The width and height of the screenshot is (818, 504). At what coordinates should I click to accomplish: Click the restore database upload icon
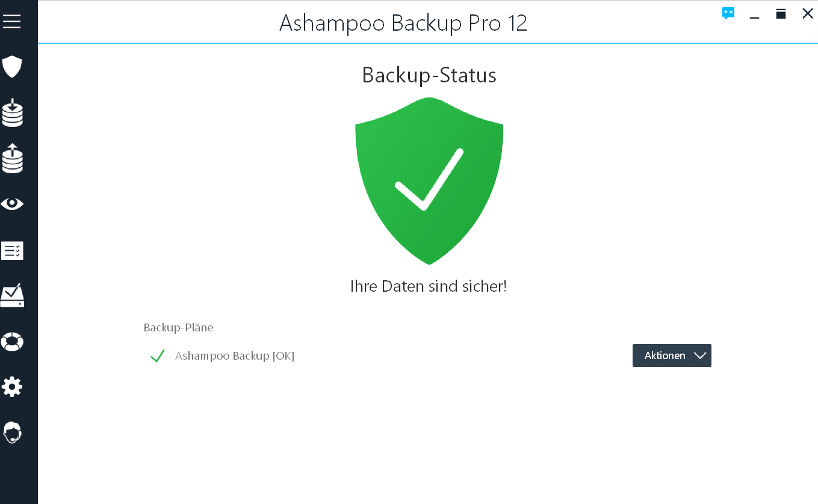click(x=12, y=159)
